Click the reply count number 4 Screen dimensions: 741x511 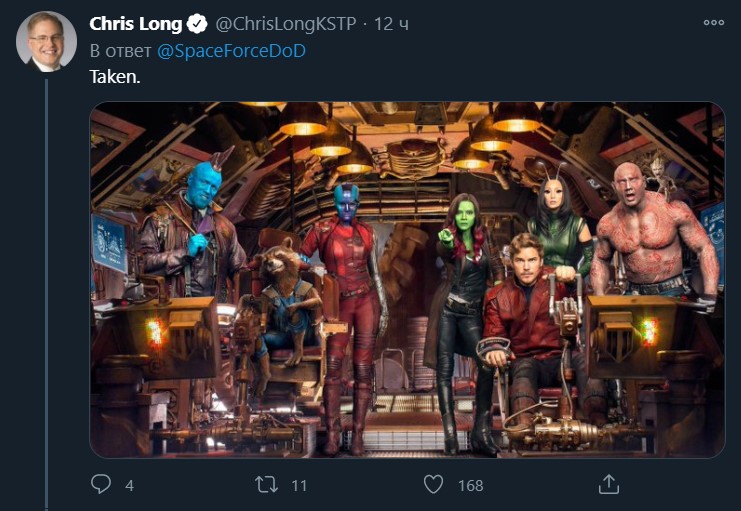tap(129, 485)
